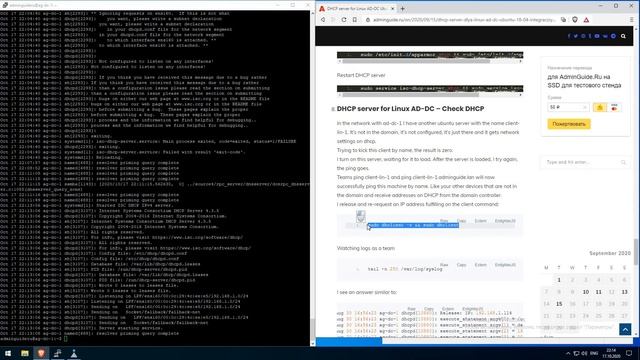Click the network tray icon
The height and width of the screenshot is (360, 640).
576,353
